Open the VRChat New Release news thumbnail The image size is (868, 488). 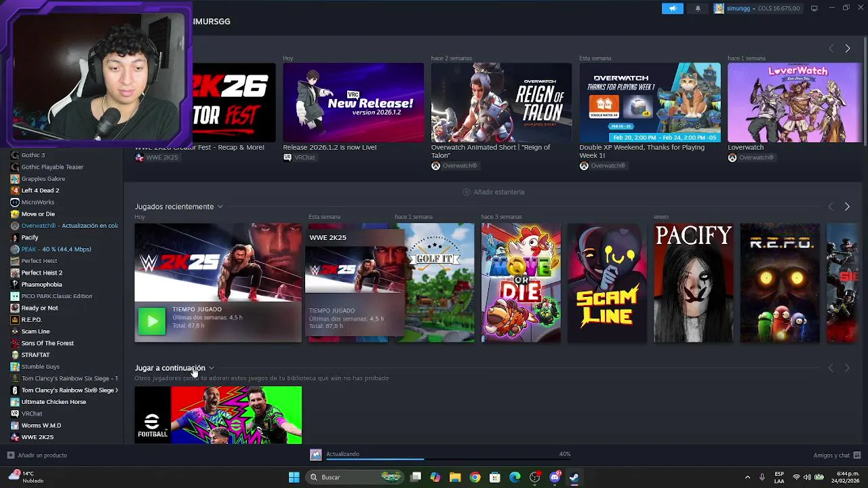[353, 102]
